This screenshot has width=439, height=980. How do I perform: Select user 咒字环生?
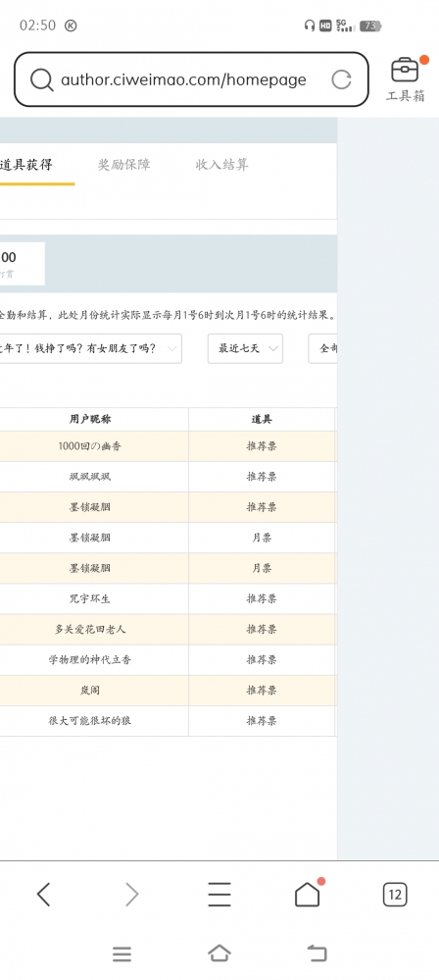(x=90, y=598)
